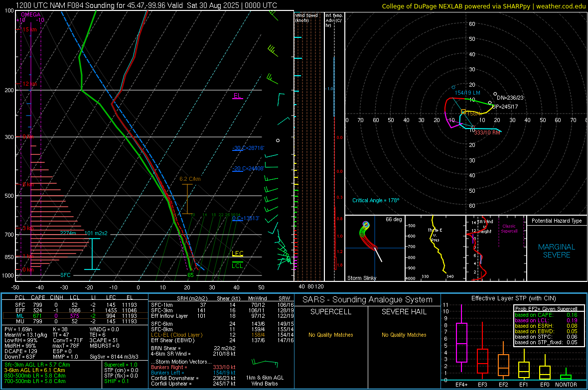
Task: Click the DCAPE = 129 value
Action: (20, 351)
